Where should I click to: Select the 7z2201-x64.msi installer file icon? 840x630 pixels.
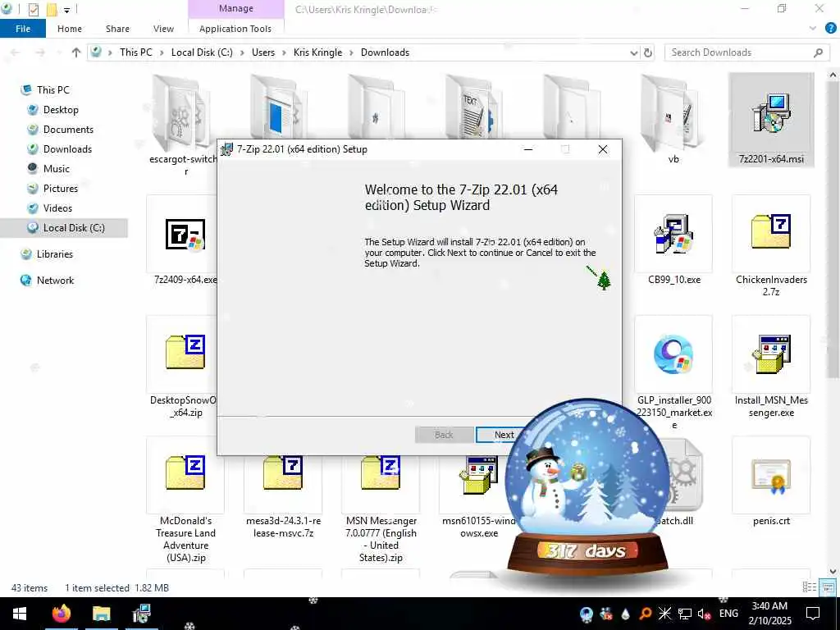pyautogui.click(x=771, y=115)
